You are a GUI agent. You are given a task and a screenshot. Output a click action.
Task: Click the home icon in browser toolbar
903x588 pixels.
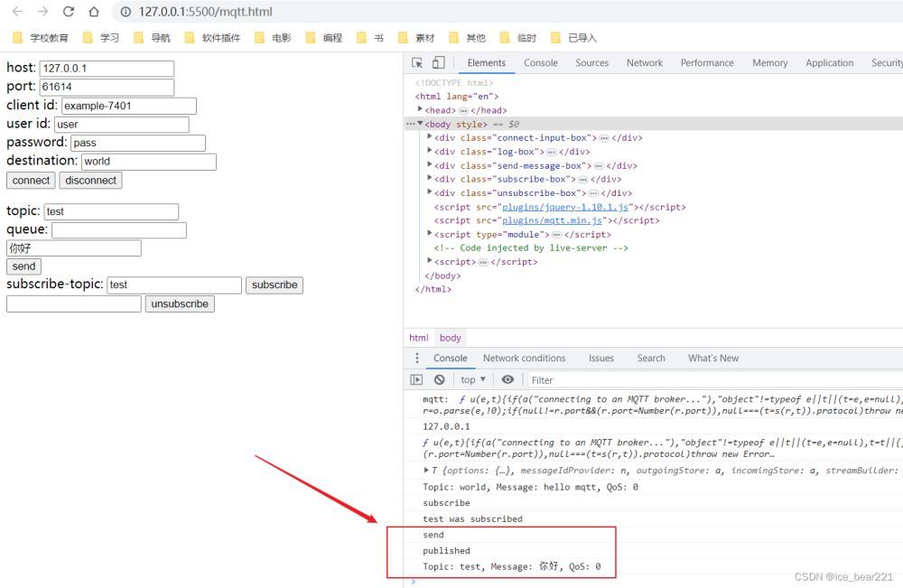point(93,14)
